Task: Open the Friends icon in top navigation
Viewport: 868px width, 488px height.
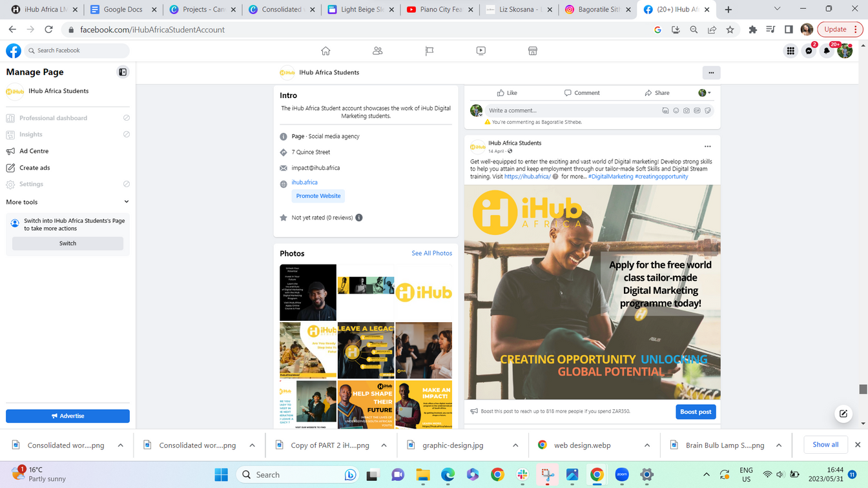Action: coord(378,51)
